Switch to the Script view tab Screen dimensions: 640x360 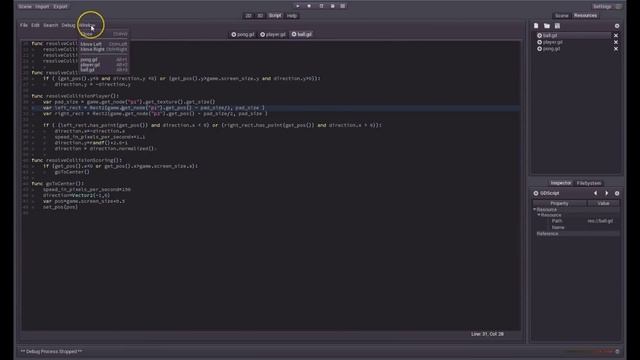(x=275, y=16)
